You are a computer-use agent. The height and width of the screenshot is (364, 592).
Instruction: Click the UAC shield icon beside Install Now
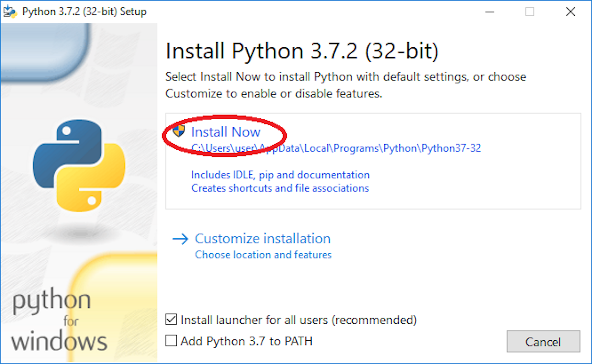point(179,131)
